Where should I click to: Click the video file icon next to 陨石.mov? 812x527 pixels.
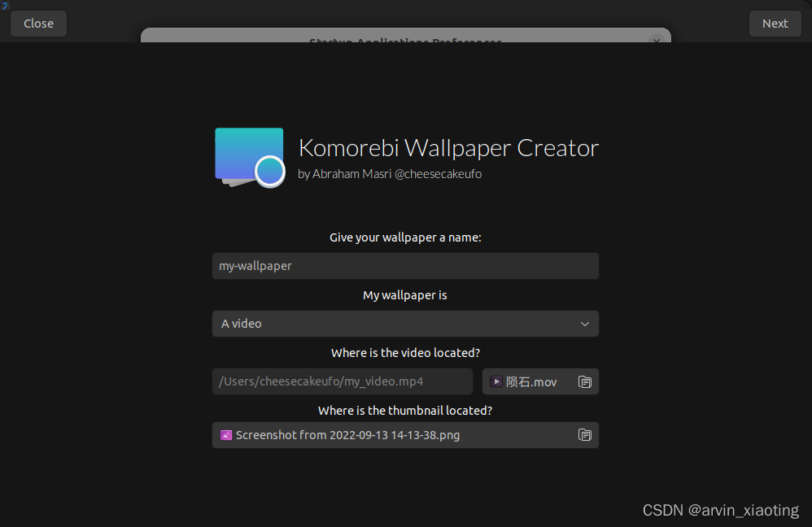point(496,381)
